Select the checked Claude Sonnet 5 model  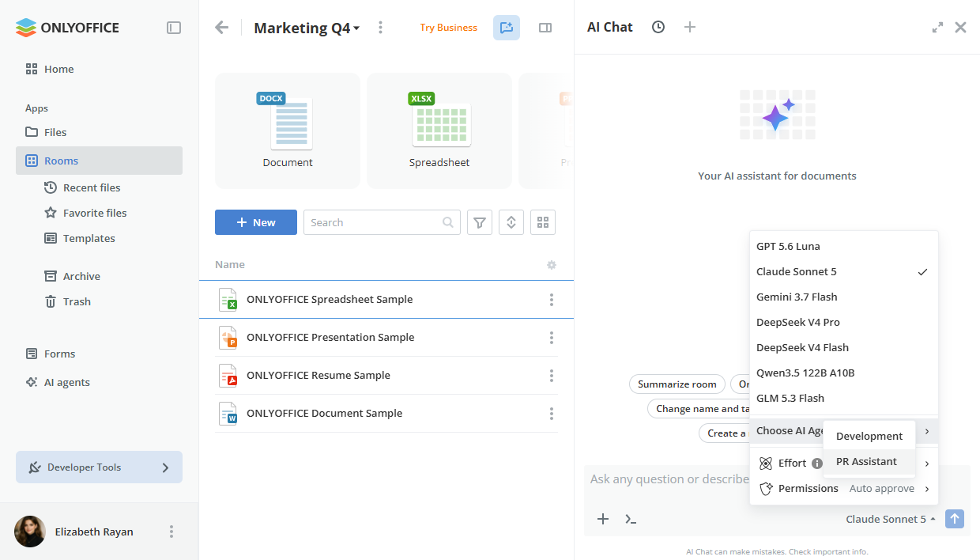(844, 271)
